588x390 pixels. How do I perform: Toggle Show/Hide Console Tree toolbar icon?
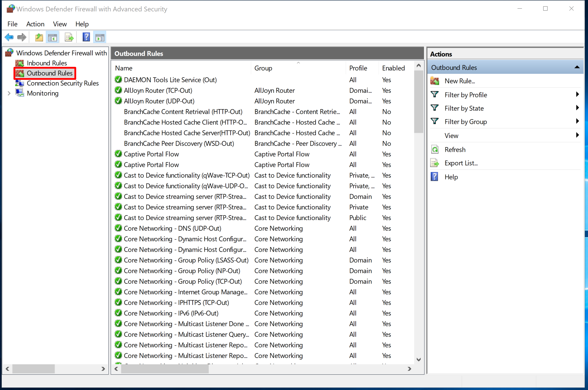52,37
